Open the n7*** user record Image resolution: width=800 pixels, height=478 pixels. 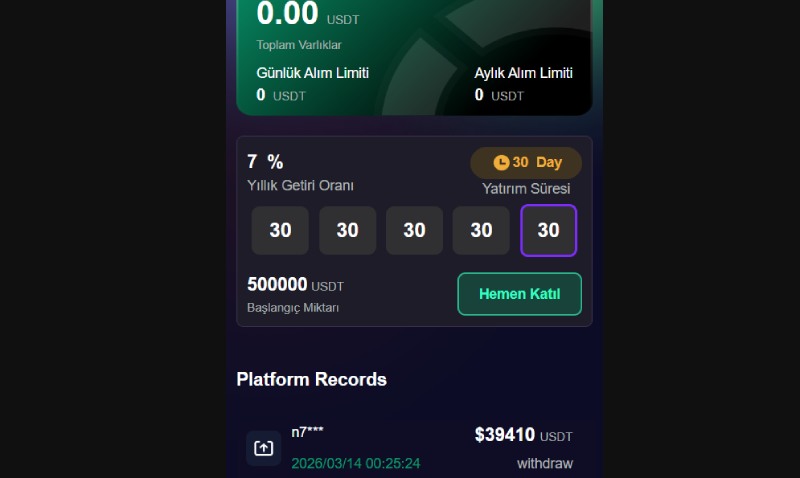tap(307, 432)
